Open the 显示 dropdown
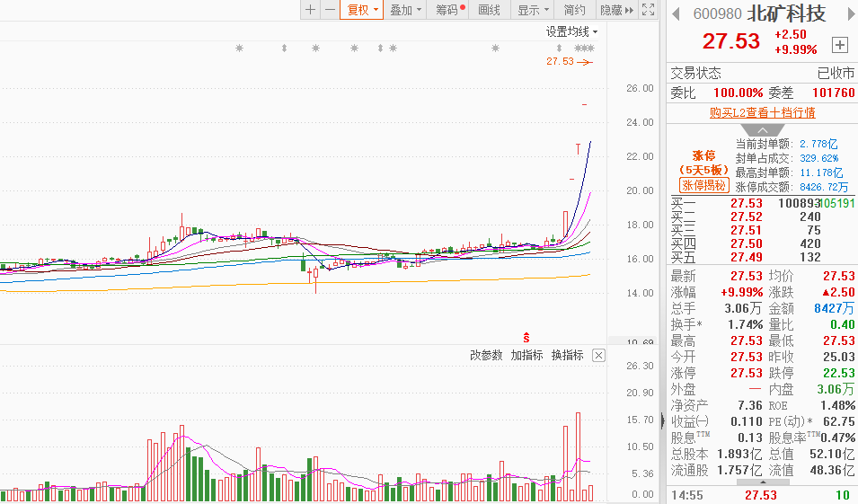This screenshot has width=858, height=504. pyautogui.click(x=533, y=9)
